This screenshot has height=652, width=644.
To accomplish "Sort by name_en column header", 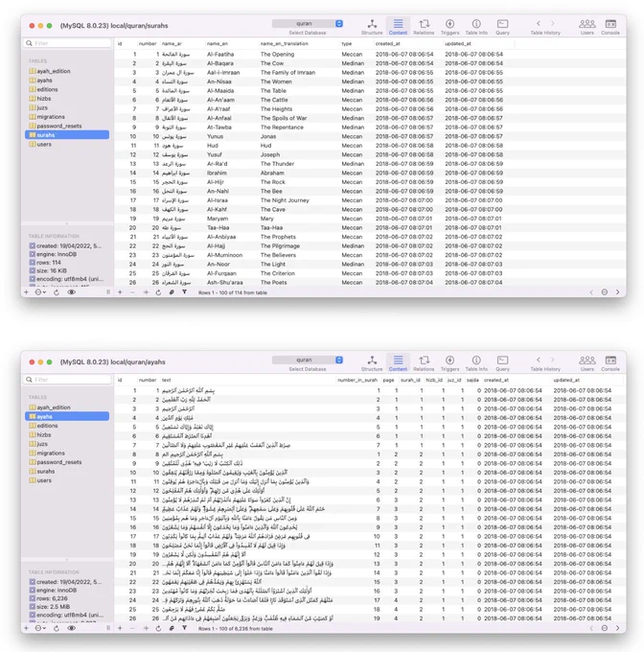I will (x=231, y=44).
